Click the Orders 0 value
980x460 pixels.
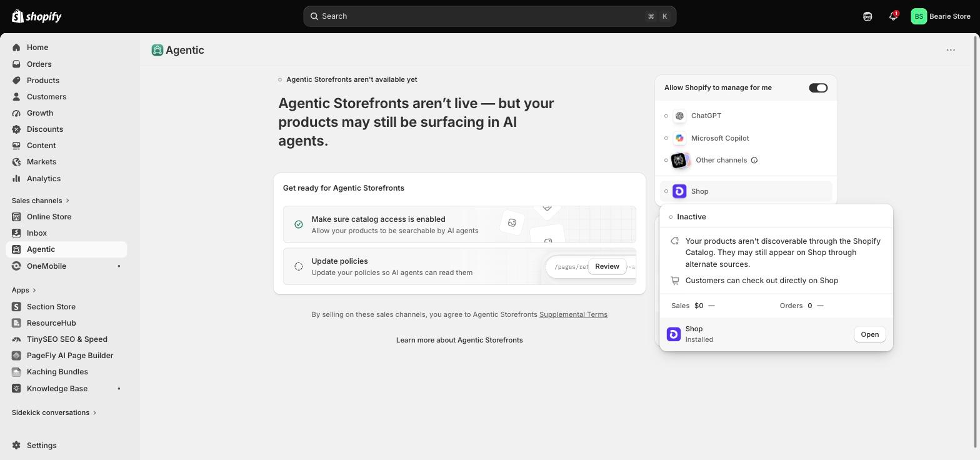809,306
